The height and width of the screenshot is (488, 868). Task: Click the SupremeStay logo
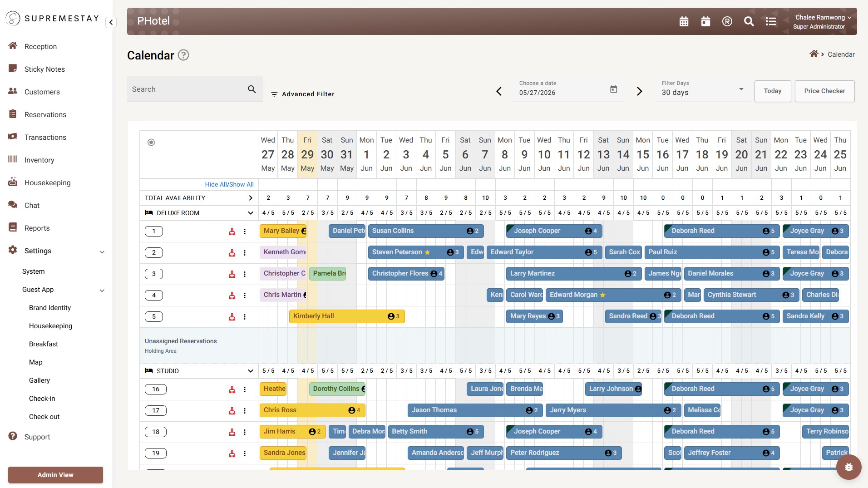tap(52, 19)
